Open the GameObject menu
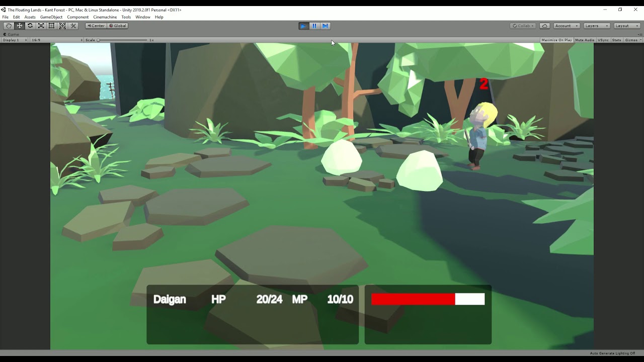Viewport: 644px width, 362px height. click(51, 17)
